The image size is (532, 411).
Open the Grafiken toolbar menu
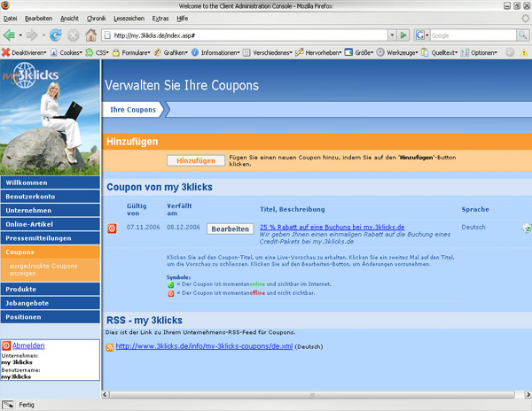(x=170, y=52)
